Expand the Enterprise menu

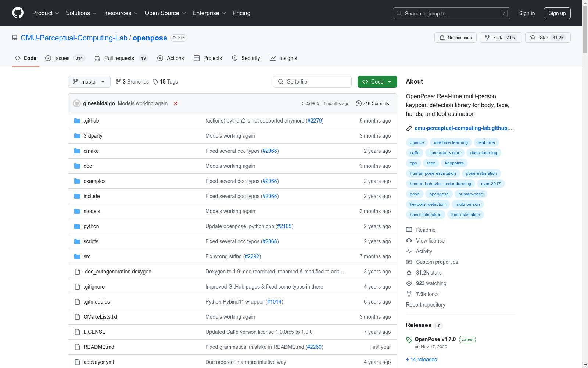coord(209,13)
